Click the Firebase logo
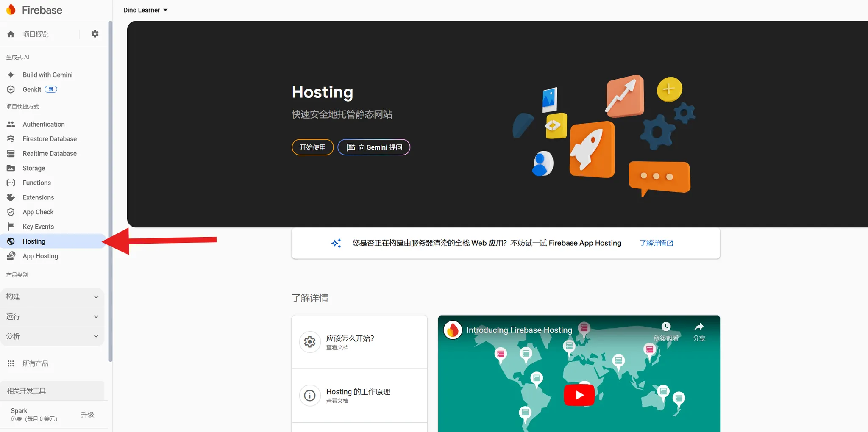 click(x=34, y=10)
